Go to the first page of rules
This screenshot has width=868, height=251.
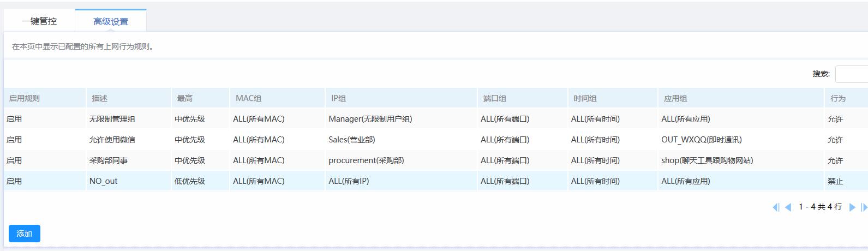pyautogui.click(x=776, y=207)
